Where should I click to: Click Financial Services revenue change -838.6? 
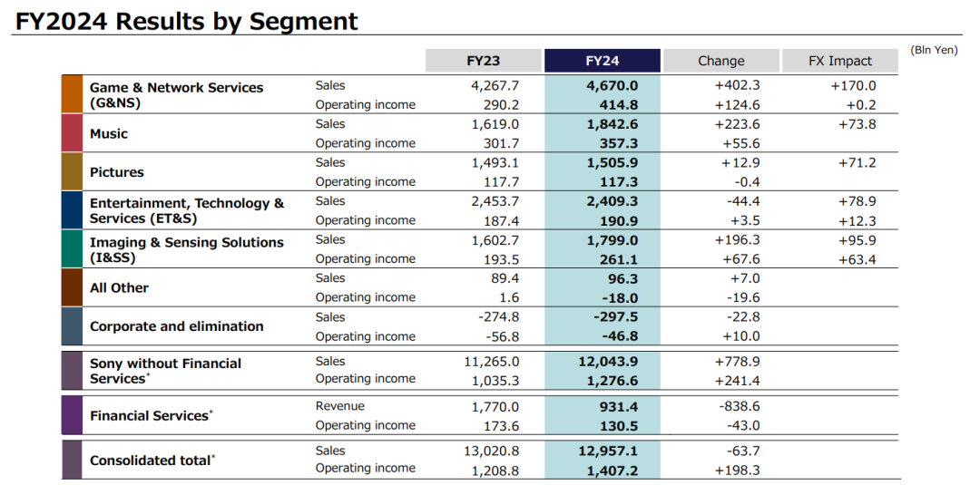point(740,407)
